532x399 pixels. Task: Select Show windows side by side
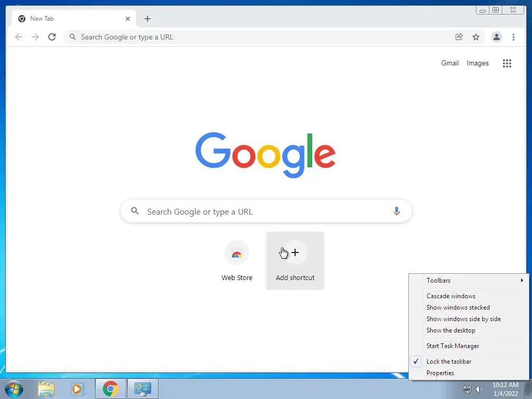coord(469,319)
